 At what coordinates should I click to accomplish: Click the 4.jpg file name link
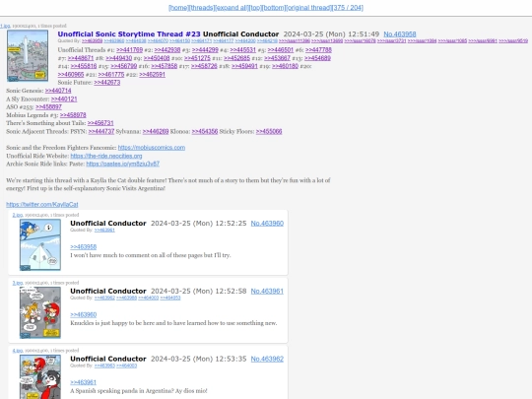point(18,351)
